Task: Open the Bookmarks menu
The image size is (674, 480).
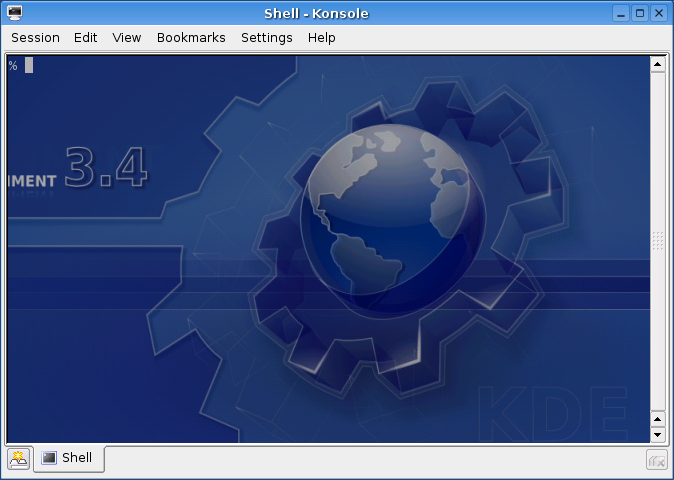Action: coord(191,38)
